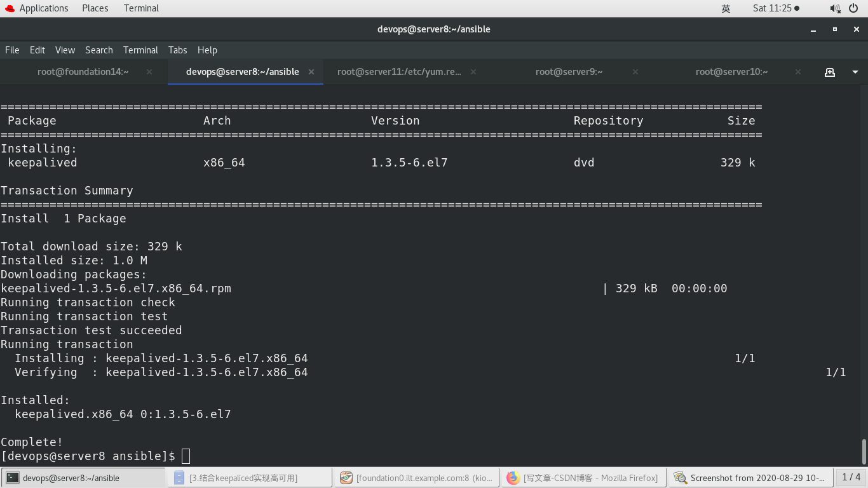Click the image viewer icon on the Screenshot taskbar entry
Screen dimensions: 868x488
point(681,477)
